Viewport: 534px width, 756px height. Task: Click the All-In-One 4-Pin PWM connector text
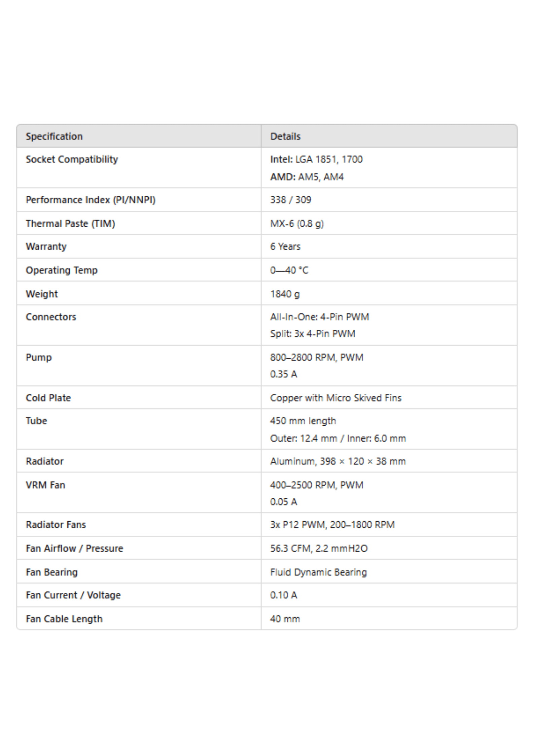pyautogui.click(x=320, y=317)
